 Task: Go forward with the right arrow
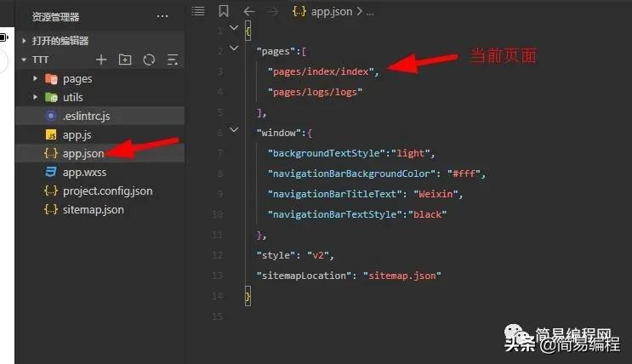tap(273, 12)
